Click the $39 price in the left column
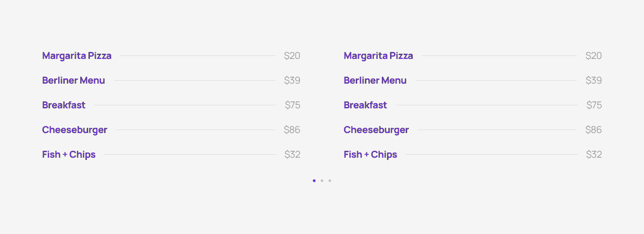Viewport: 644px width, 234px height. 292,81
